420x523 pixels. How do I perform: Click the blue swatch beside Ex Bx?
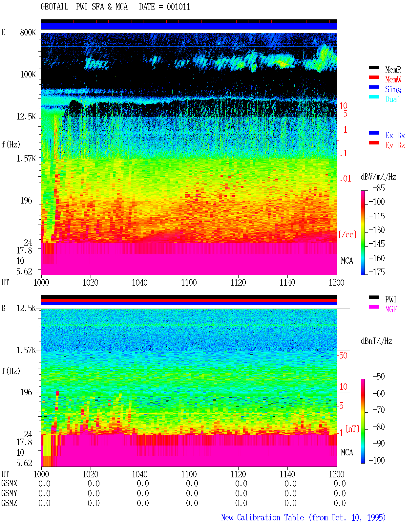[x=374, y=133]
